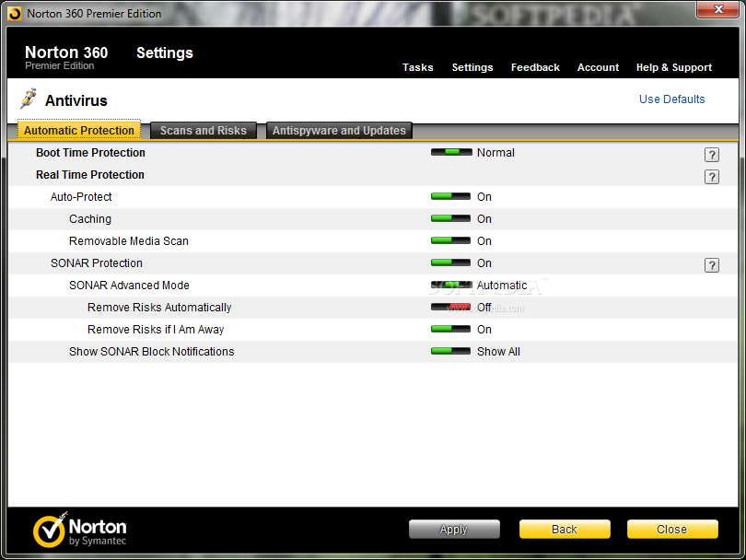Screen dimensions: 746x560
Task: Click the Back button
Action: pyautogui.click(x=565, y=529)
